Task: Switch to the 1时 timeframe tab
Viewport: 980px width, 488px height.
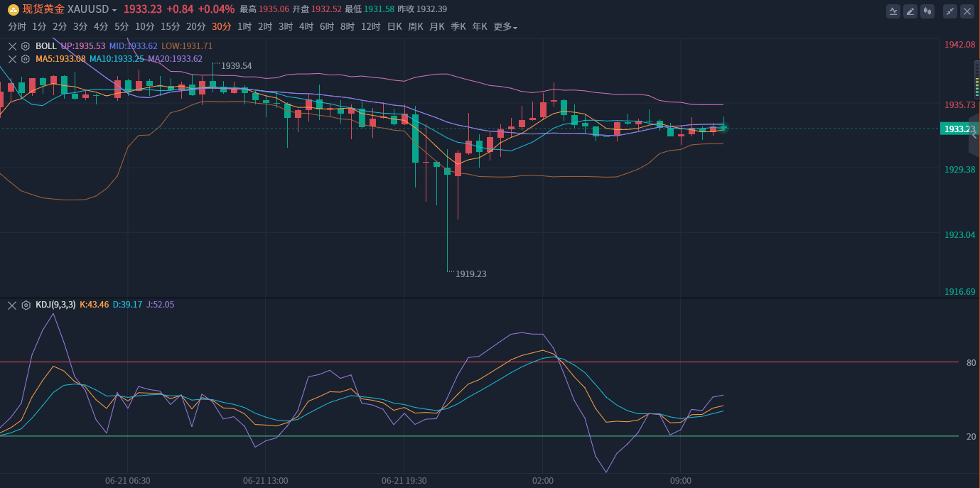Action: (x=244, y=27)
